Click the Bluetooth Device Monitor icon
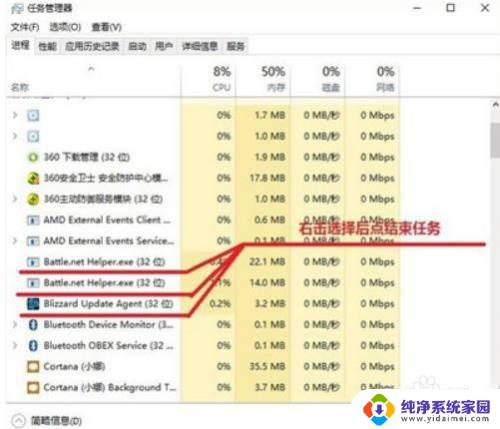Image resolution: width=500 pixels, height=429 pixels. [x=33, y=325]
